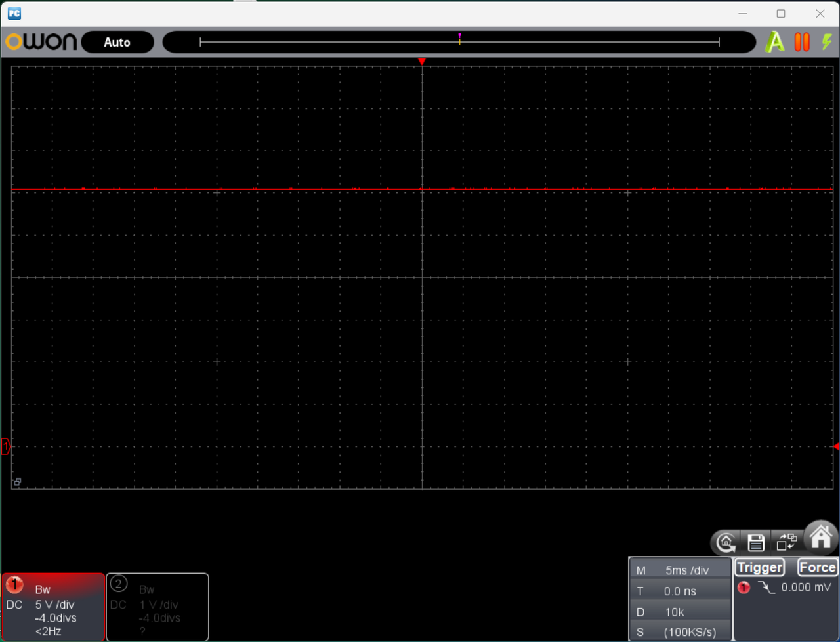Viewport: 840px width, 642px height.
Task: Click the red trigger level arrow at right edge
Action: coord(836,446)
